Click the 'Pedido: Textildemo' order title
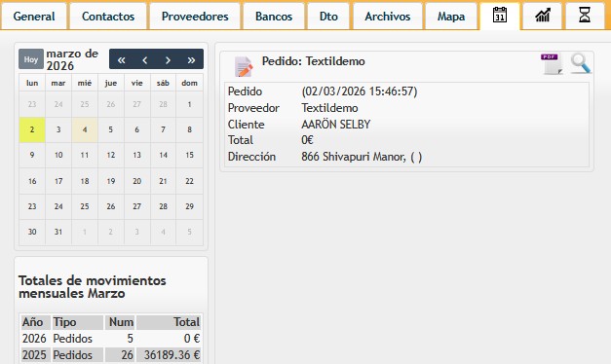 click(x=313, y=61)
